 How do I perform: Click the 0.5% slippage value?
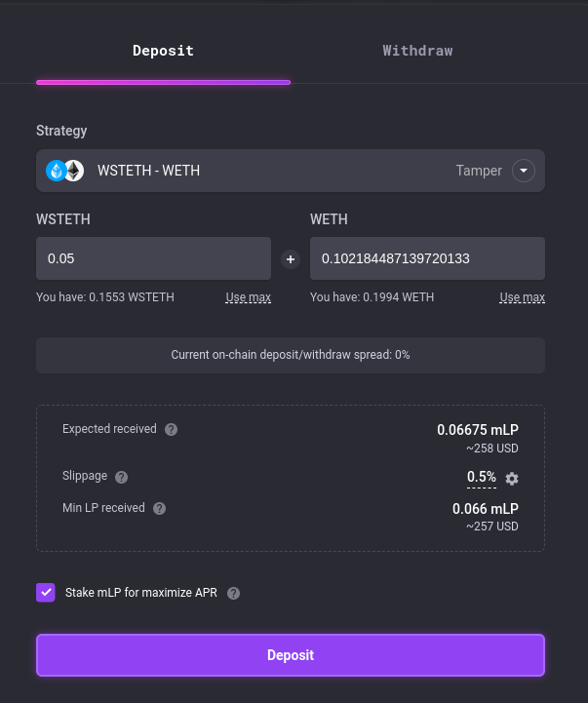[482, 477]
